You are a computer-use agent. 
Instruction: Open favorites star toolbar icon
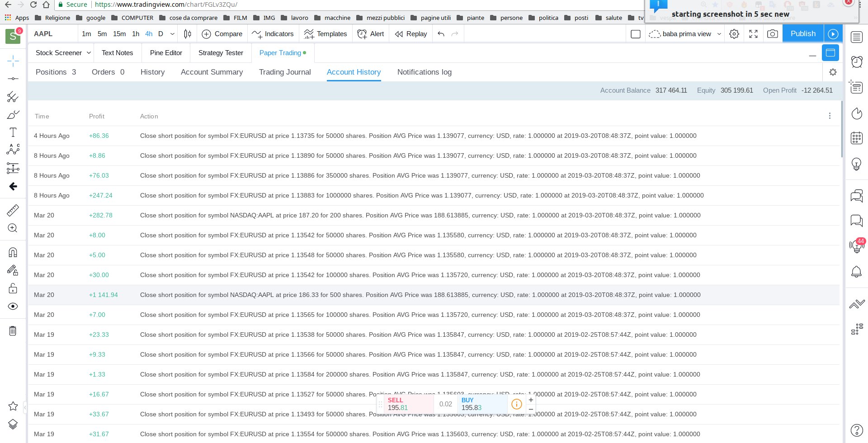click(x=13, y=406)
